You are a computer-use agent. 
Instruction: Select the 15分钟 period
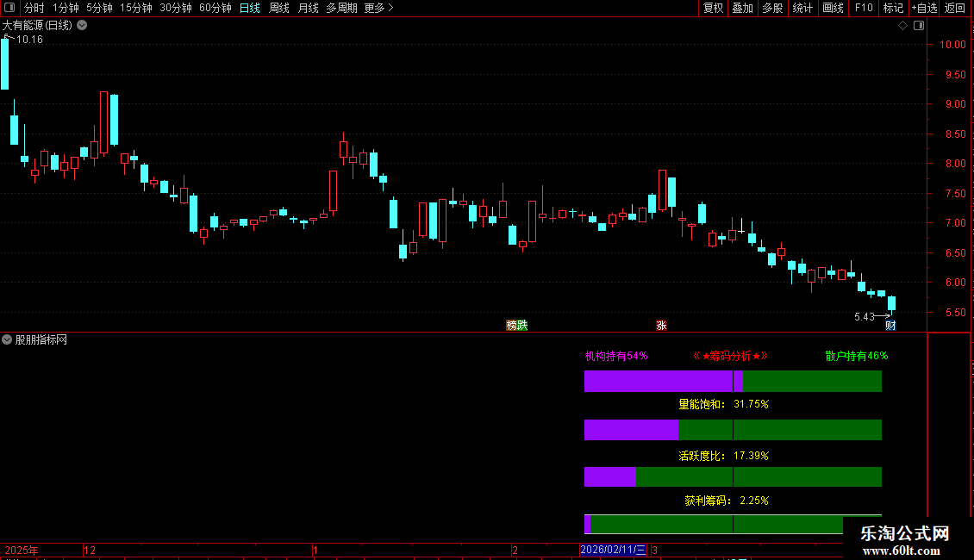coord(136,8)
